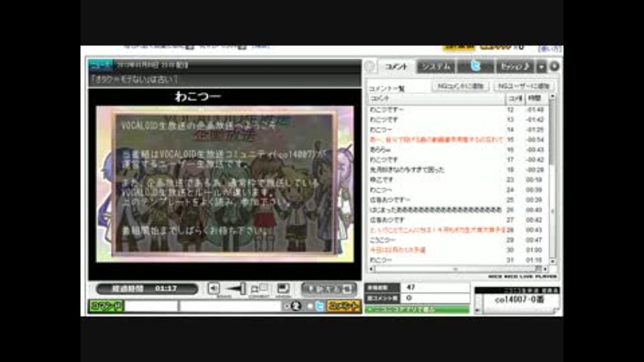Open the セッション tab

click(515, 66)
